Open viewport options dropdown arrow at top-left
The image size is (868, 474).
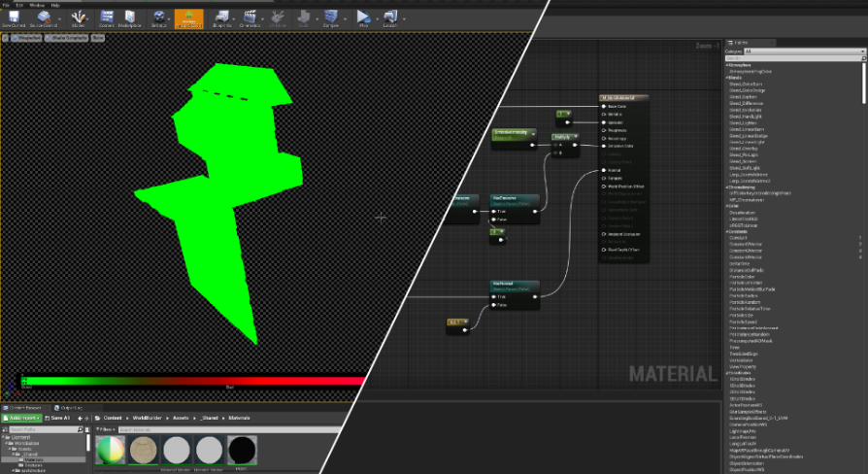(6, 38)
